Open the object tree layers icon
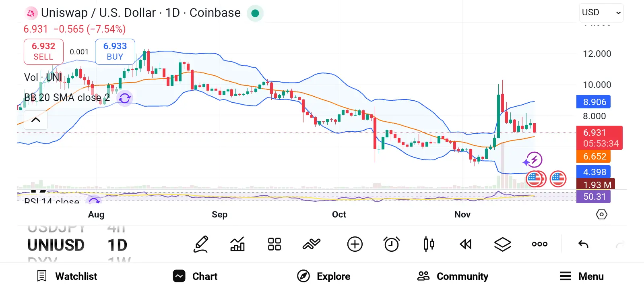The height and width of the screenshot is (290, 644). pos(503,244)
